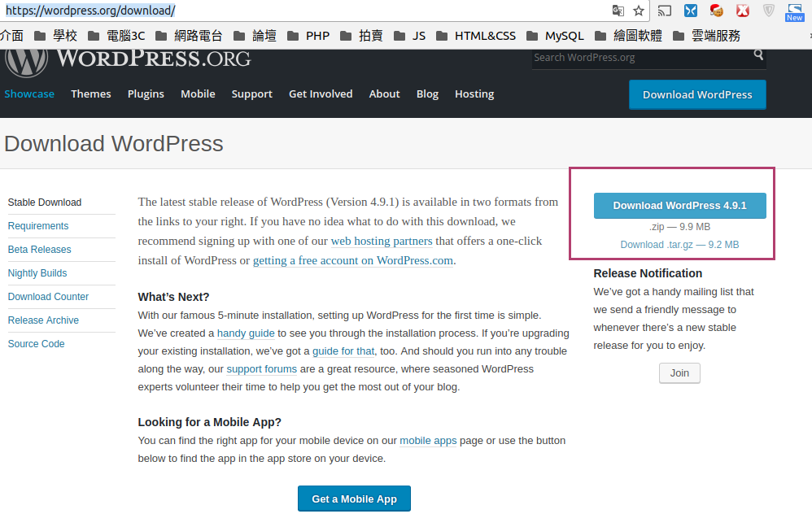Open the Source Code sidebar link
The width and height of the screenshot is (812, 527).
tap(37, 344)
